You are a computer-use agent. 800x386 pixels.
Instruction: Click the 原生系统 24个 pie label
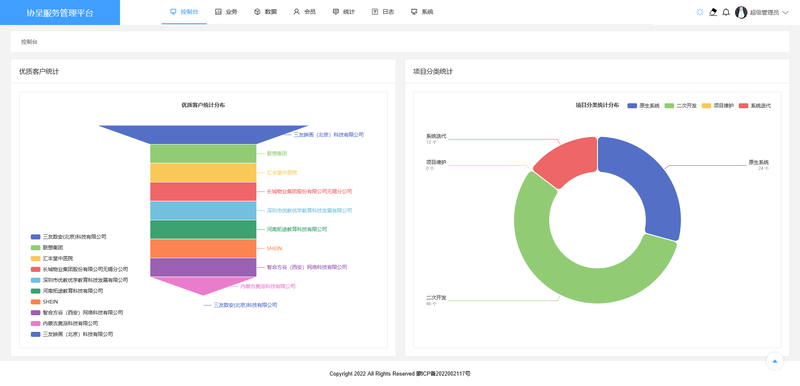(759, 165)
